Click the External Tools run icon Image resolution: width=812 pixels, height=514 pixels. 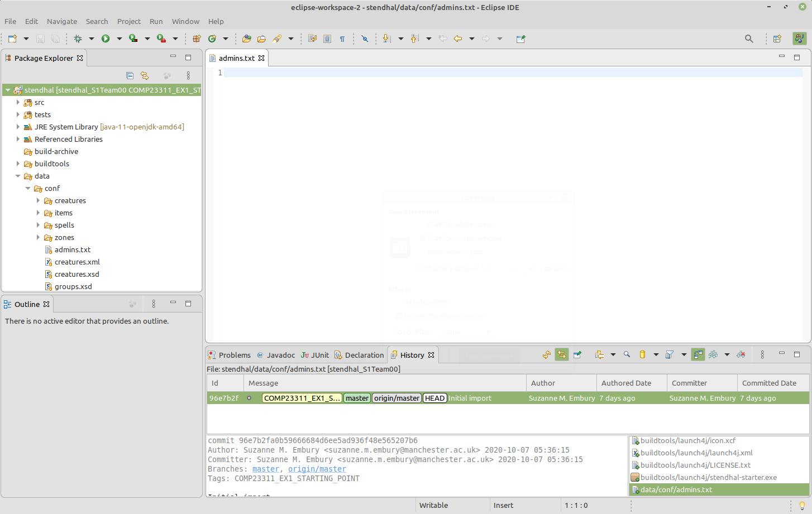[x=161, y=39]
